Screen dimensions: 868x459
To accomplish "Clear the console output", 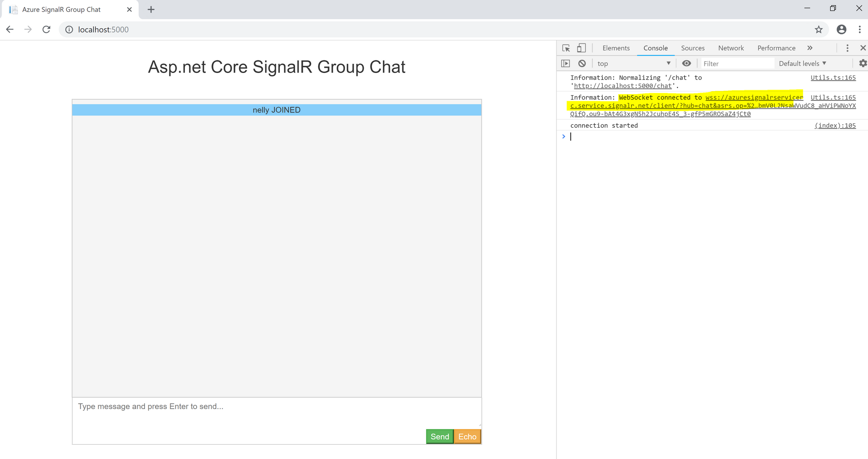I will pos(582,63).
